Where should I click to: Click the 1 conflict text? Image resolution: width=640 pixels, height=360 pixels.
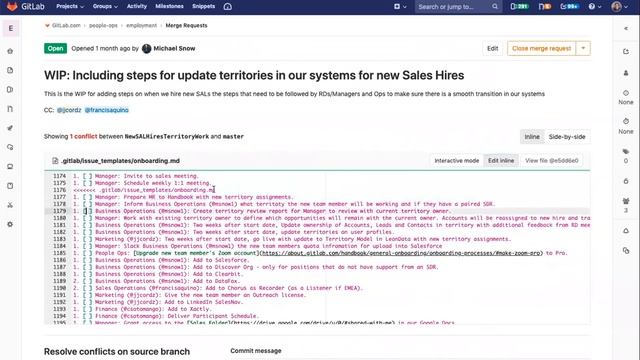tap(83, 136)
